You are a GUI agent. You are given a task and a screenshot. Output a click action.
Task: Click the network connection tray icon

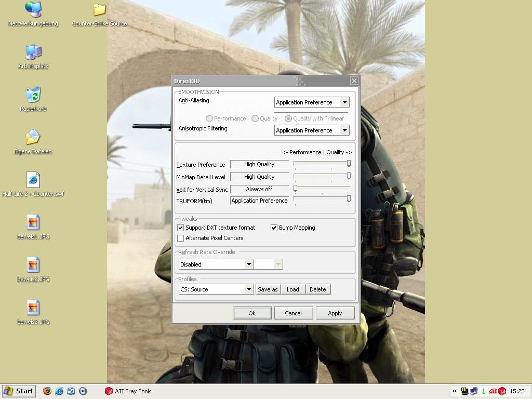(x=474, y=391)
